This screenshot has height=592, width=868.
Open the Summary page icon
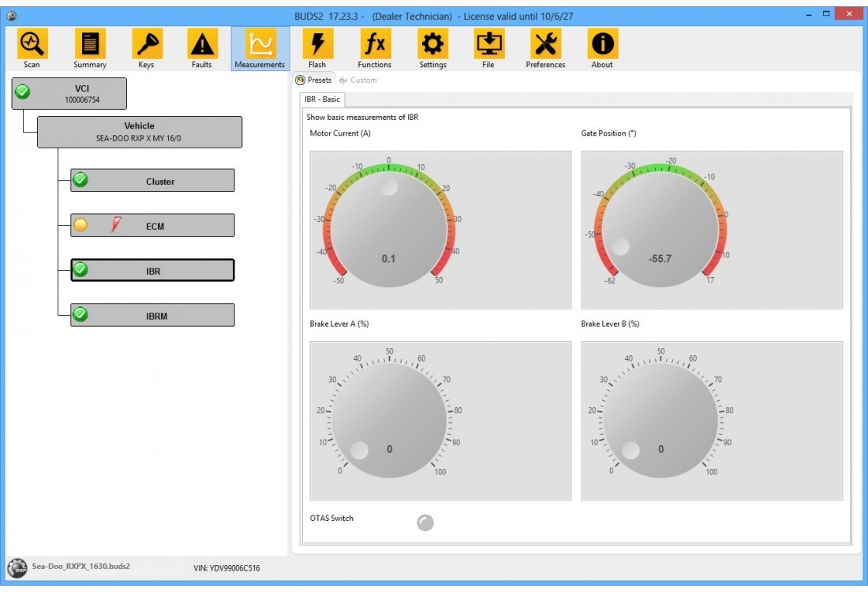[90, 48]
